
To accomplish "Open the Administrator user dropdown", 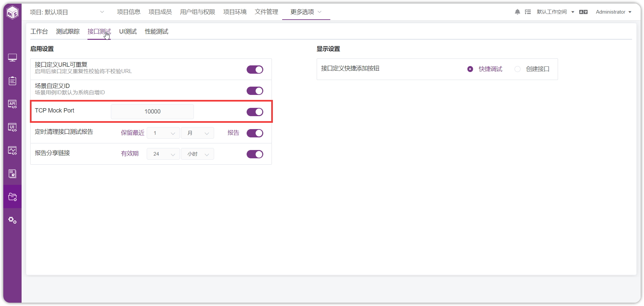I will (x=613, y=12).
